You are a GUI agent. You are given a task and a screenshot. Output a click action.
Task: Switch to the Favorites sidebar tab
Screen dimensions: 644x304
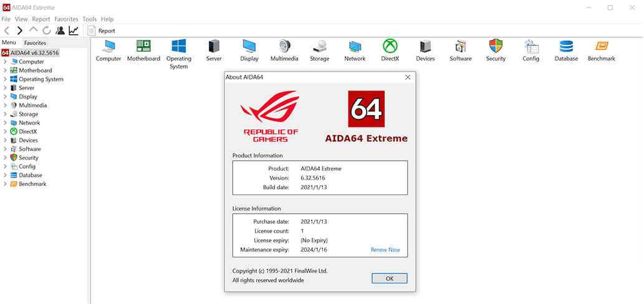point(35,43)
